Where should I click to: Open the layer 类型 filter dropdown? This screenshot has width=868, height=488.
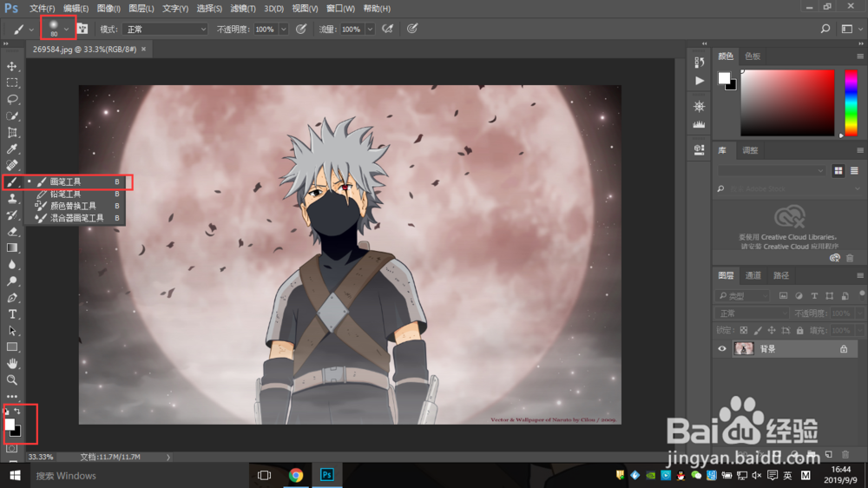(743, 296)
